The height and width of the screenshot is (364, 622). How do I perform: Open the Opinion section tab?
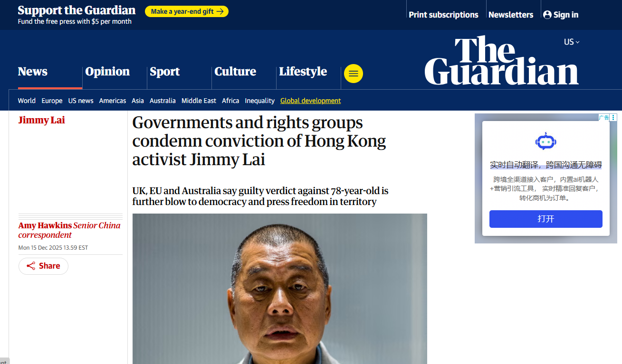(107, 72)
